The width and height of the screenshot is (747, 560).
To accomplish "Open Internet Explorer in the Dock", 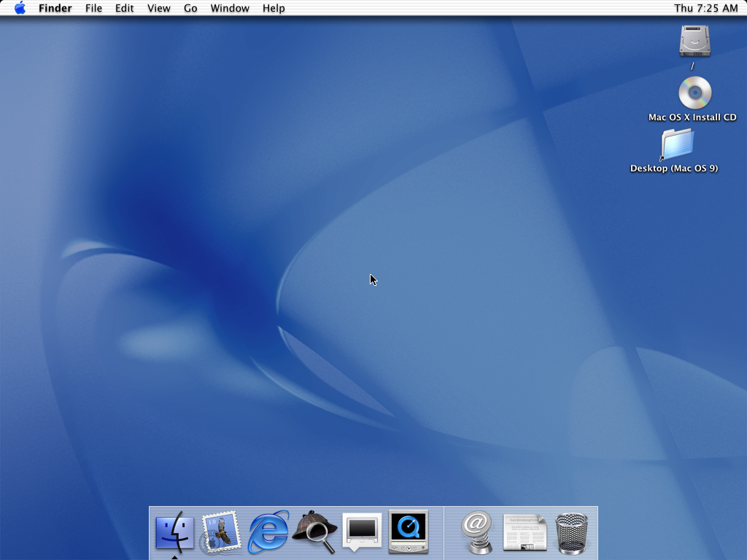I will [x=268, y=533].
